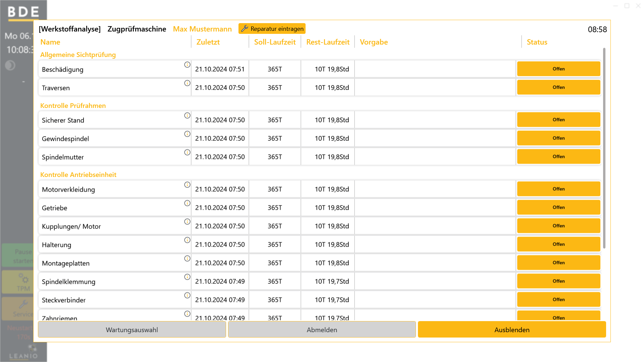
Task: Toggle Offen status for Halterung
Action: 558,245
